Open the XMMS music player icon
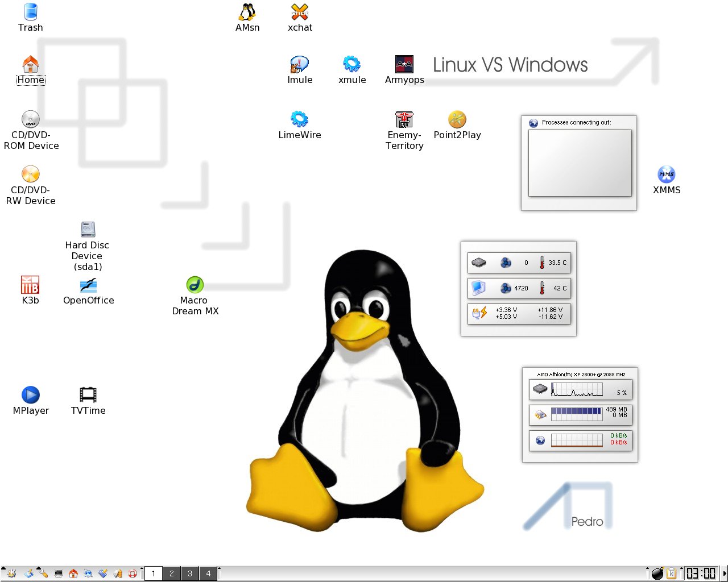 666,174
